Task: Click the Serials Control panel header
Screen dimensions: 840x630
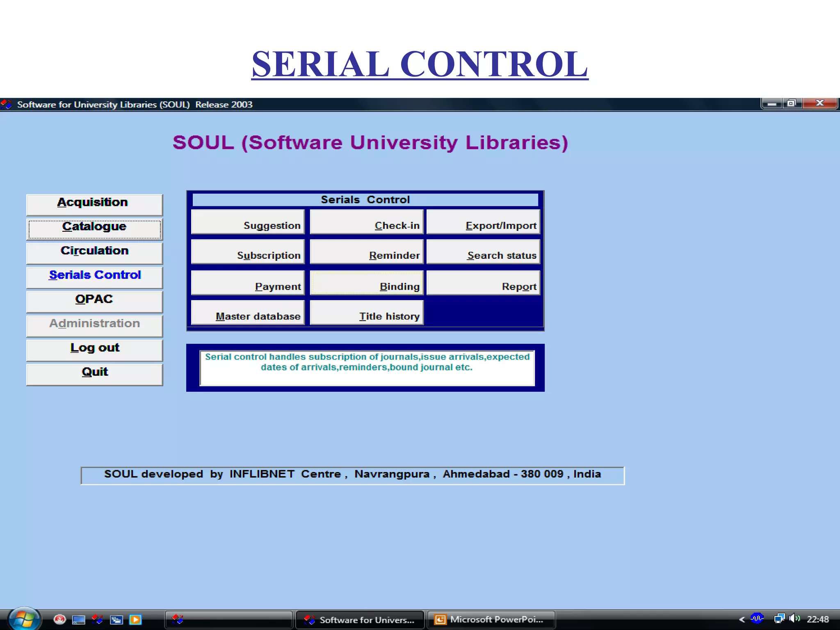Action: [x=365, y=200]
